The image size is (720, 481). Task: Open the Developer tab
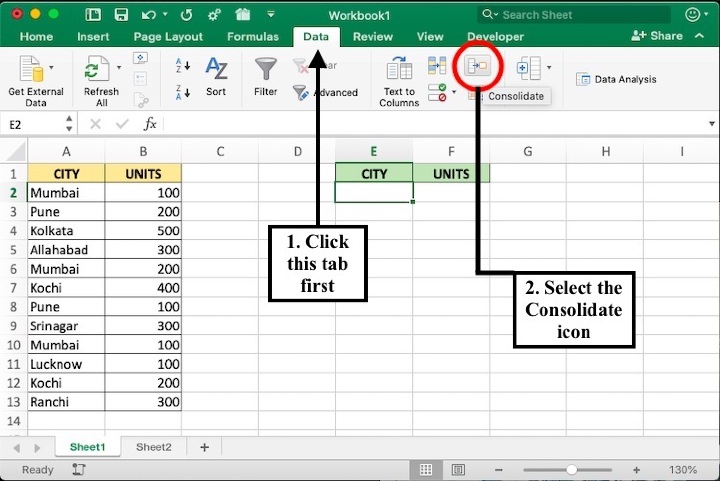coord(495,36)
